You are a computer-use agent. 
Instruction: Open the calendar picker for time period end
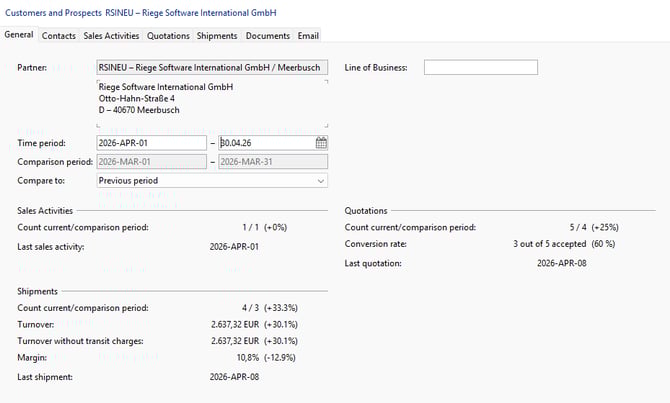321,143
